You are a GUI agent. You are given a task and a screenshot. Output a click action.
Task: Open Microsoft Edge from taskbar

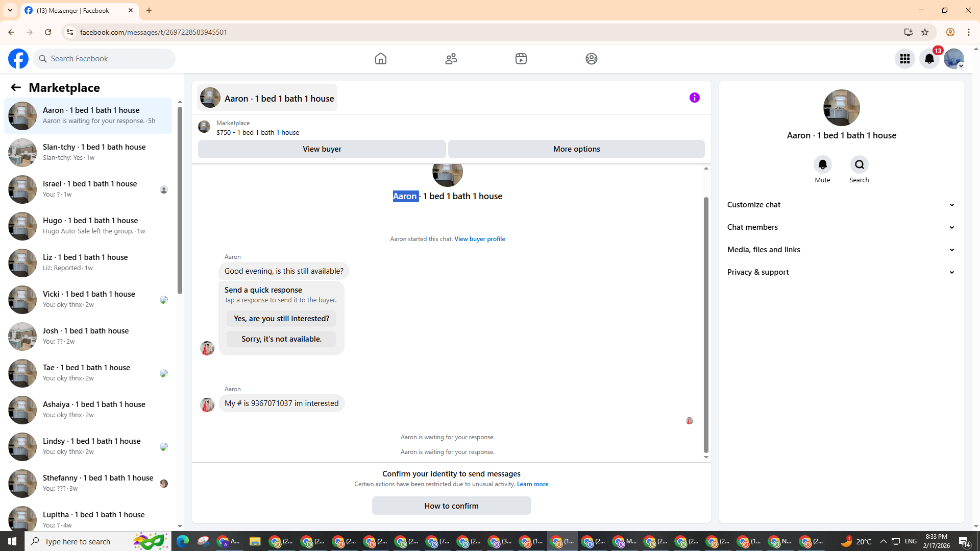[x=182, y=541]
